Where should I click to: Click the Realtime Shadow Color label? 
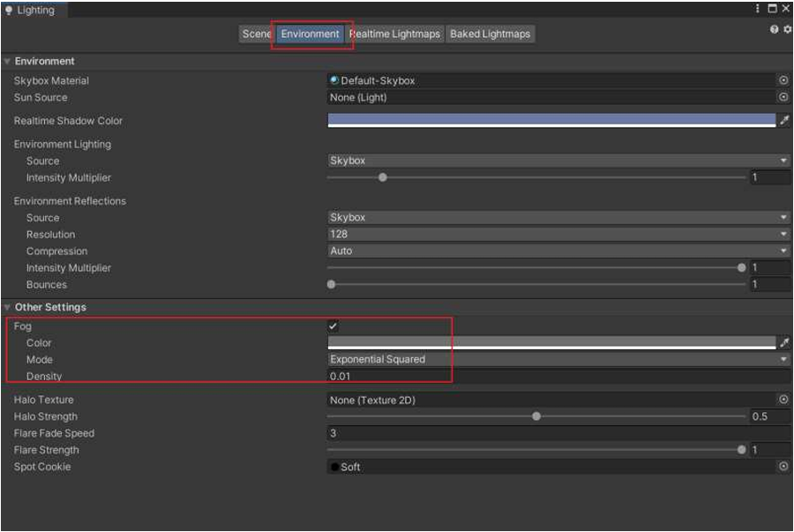coord(68,121)
